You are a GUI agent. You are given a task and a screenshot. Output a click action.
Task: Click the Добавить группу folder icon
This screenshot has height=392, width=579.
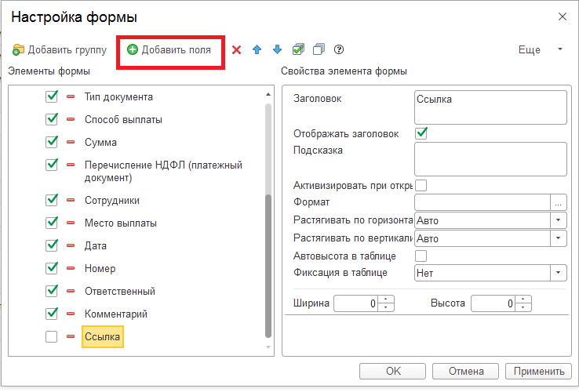[x=18, y=50]
